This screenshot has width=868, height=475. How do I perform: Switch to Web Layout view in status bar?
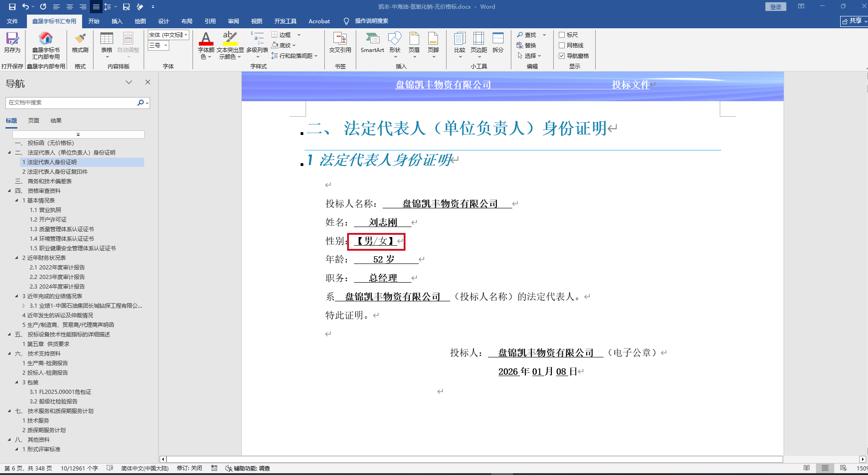click(x=843, y=468)
